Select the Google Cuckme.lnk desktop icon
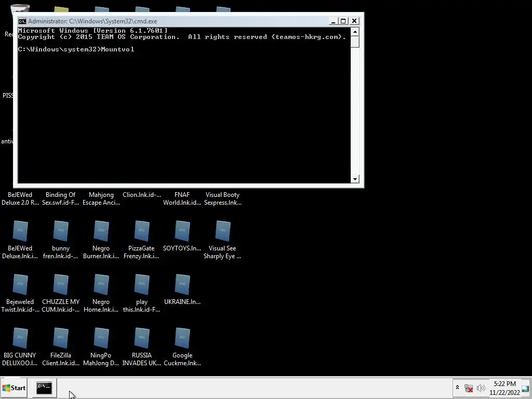532x399 pixels. click(x=182, y=347)
